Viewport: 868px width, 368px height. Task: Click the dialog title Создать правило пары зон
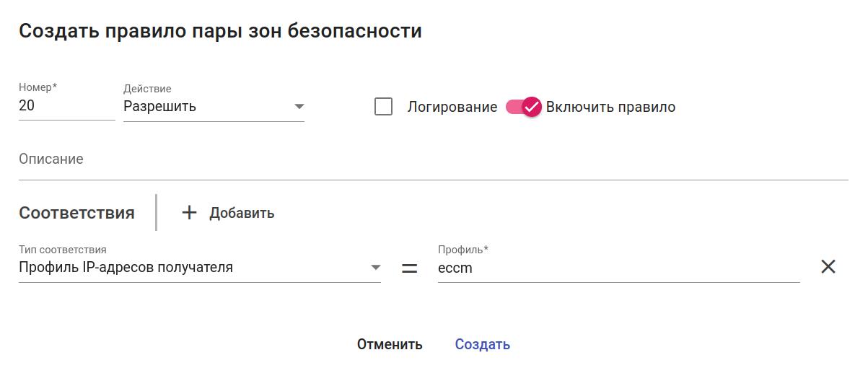[x=220, y=32]
